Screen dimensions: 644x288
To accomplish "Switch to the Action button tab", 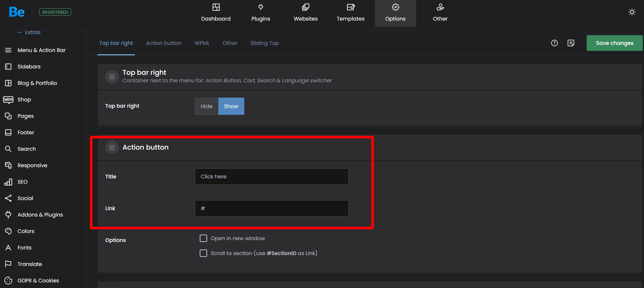I will coord(164,43).
